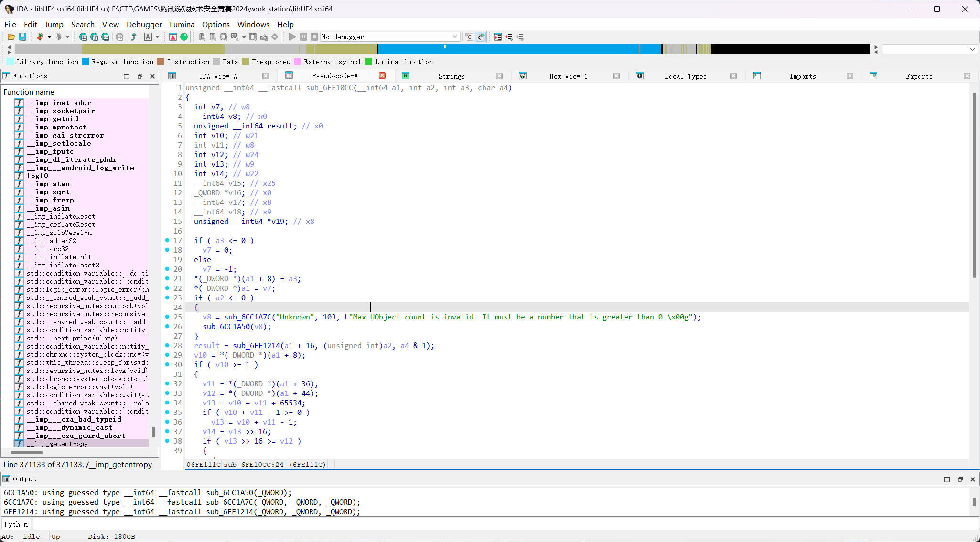This screenshot has width=980, height=542.
Task: Click the Library function cyan color swatch
Action: pyautogui.click(x=10, y=62)
